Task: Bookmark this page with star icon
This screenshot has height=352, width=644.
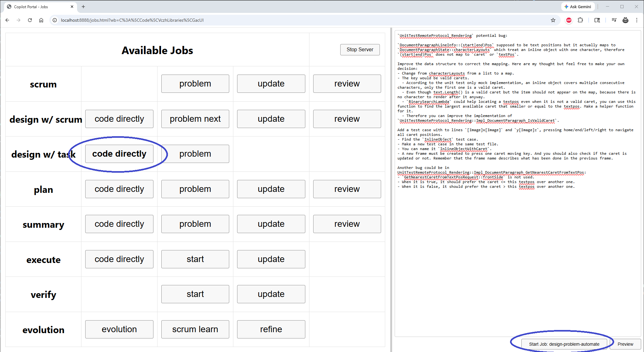Action: pyautogui.click(x=553, y=20)
